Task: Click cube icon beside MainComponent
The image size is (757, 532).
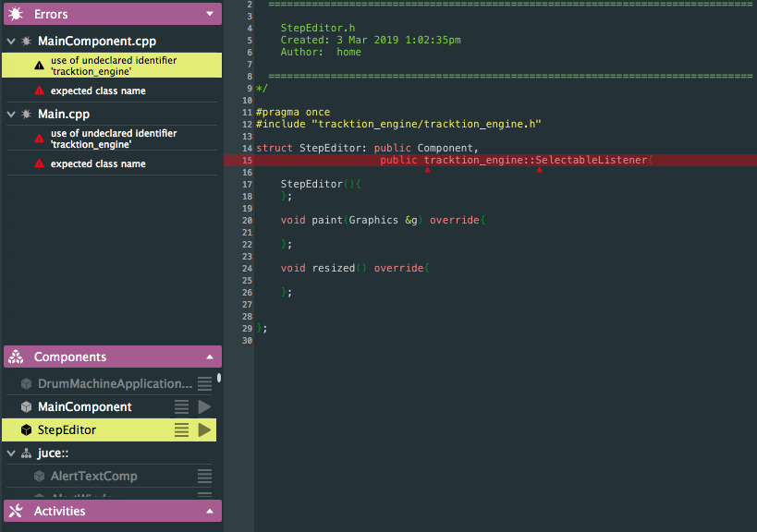Action: (27, 407)
